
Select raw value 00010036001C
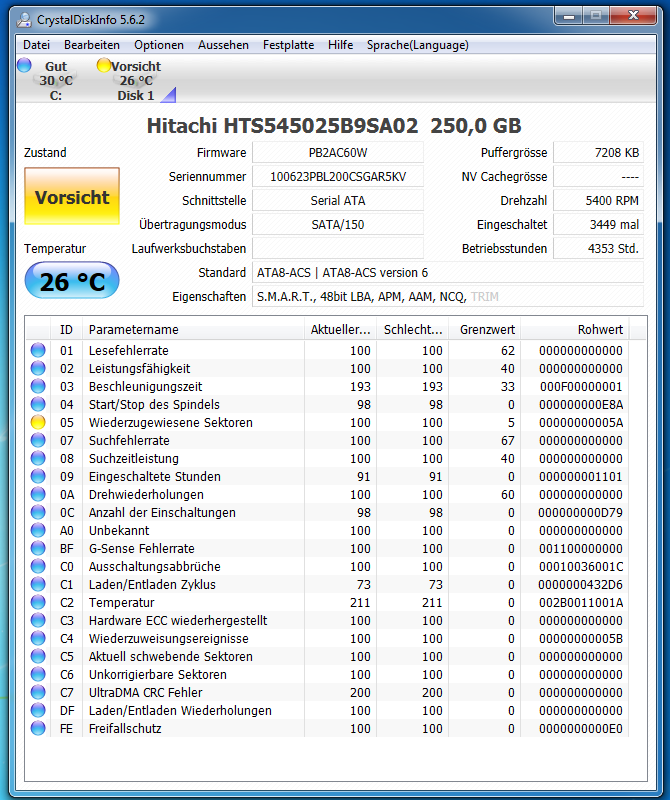pyautogui.click(x=581, y=566)
